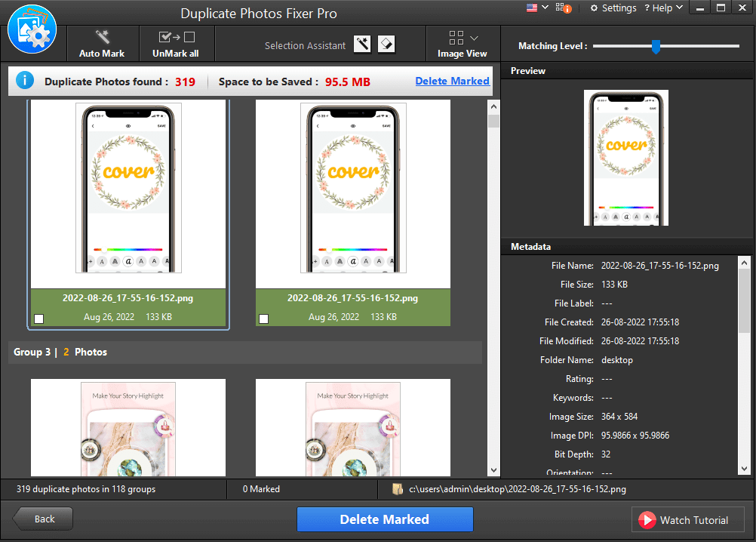Check the first cover photo's checkbox
Image resolution: width=756 pixels, height=542 pixels.
point(39,319)
